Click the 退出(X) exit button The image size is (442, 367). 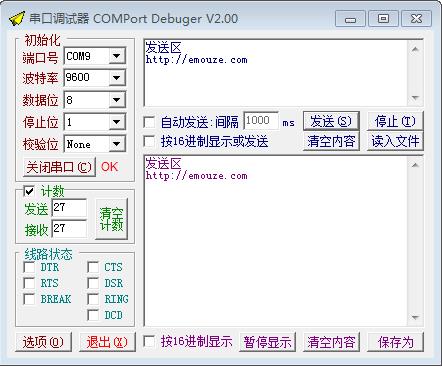(x=107, y=342)
